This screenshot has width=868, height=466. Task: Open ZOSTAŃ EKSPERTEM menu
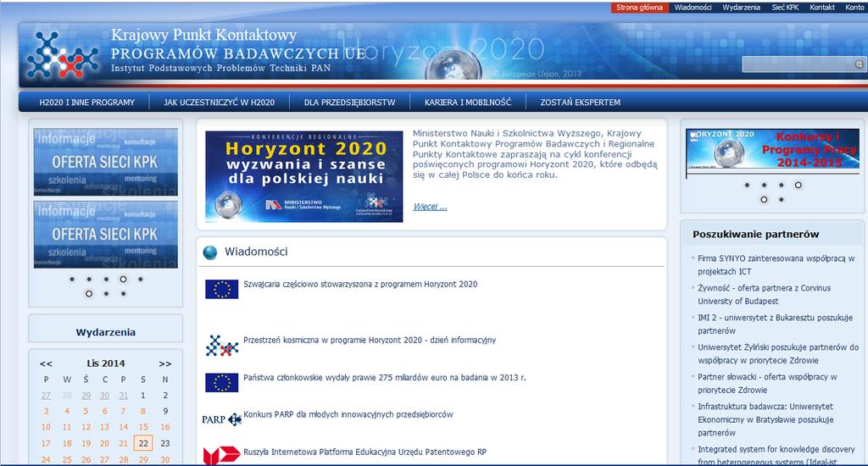click(x=580, y=103)
